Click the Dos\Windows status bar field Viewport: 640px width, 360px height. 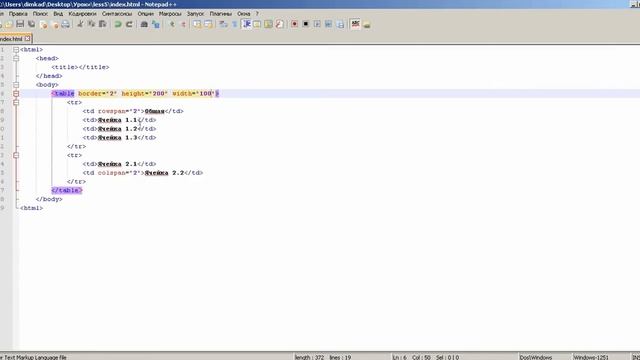pos(536,357)
